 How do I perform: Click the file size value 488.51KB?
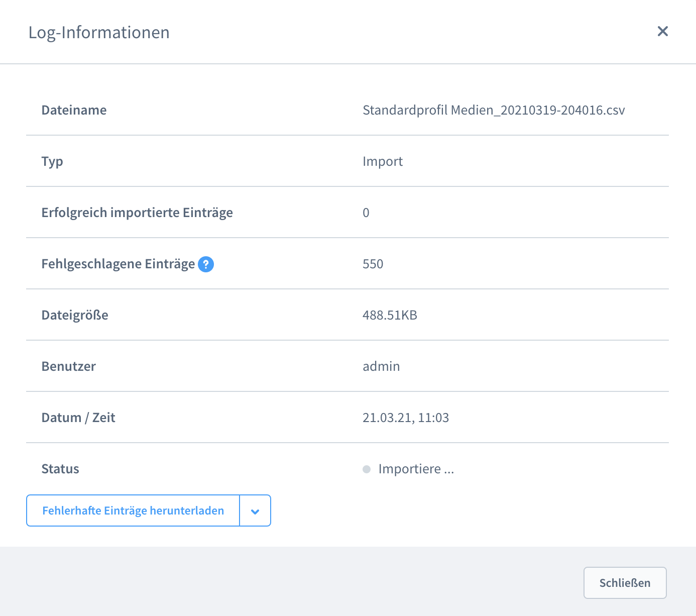(390, 315)
